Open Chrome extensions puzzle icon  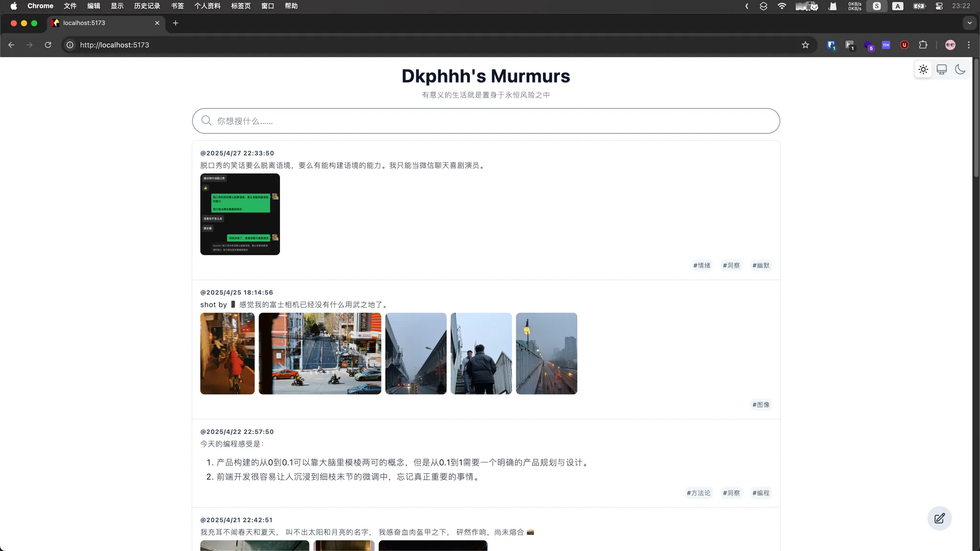[923, 45]
